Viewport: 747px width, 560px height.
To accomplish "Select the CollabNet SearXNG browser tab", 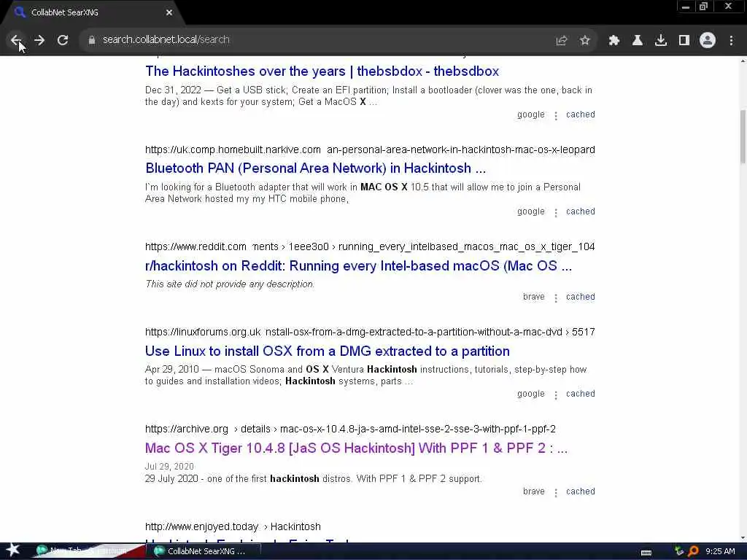I will 90,12.
